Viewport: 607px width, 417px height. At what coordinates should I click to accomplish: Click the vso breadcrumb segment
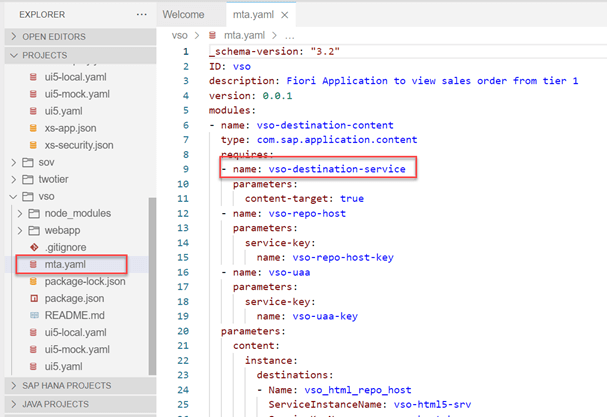click(180, 36)
